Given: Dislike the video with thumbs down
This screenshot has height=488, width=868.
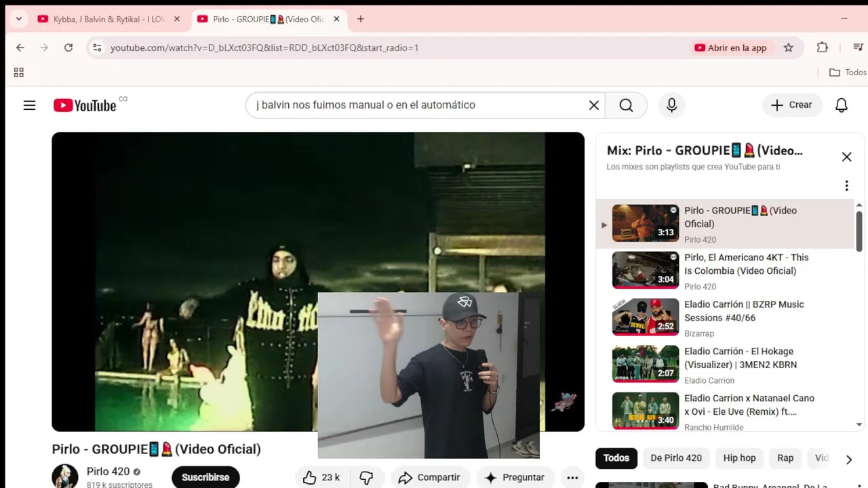Looking at the screenshot, I should point(366,477).
